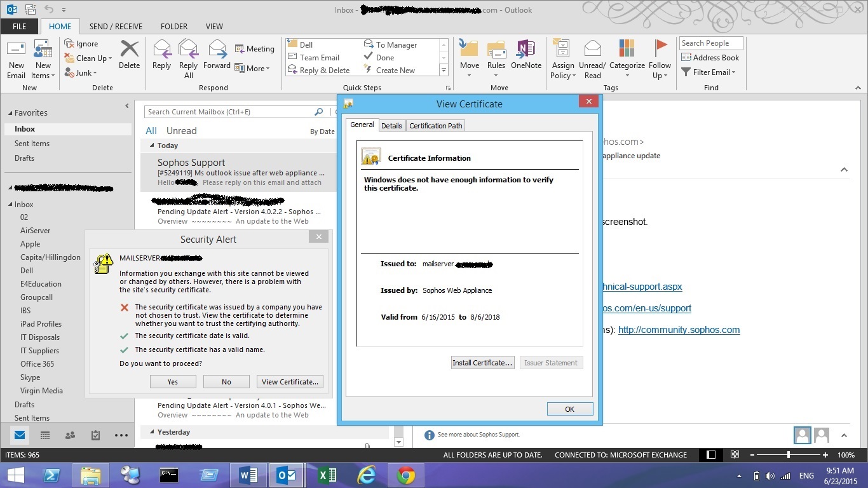This screenshot has height=488, width=868.
Task: Open the New Items menu
Action: [43, 59]
